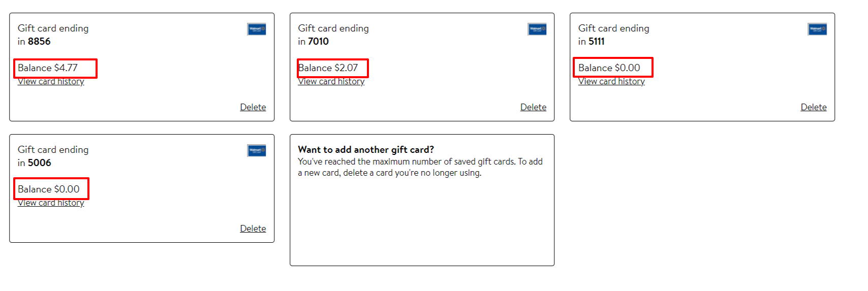This screenshot has height=291, width=868.
Task: Click the 'Want to add another gift card?' heading
Action: point(366,150)
